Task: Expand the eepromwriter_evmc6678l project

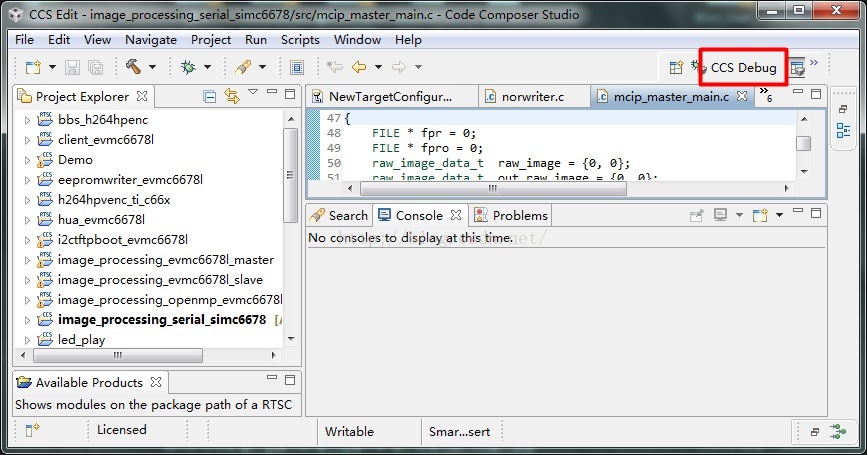Action: coord(27,180)
